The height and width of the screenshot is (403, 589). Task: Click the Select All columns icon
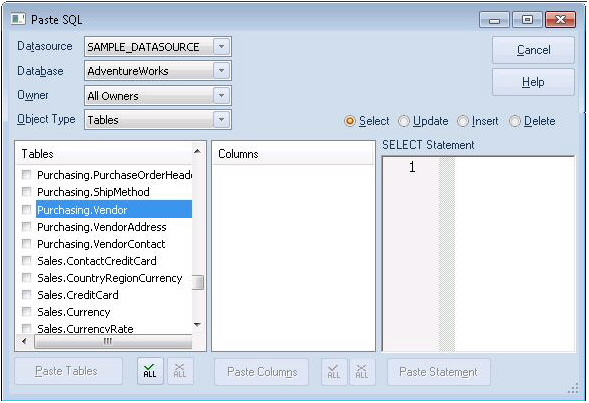coord(334,371)
